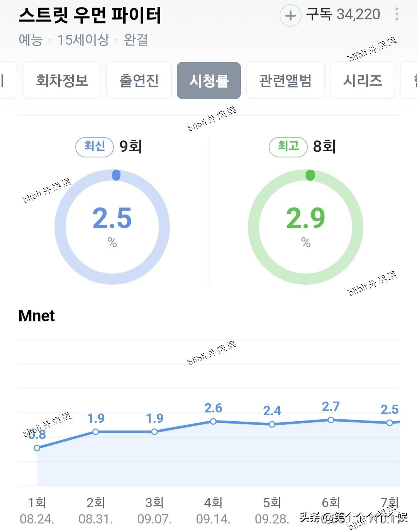Select the 2.6 data point for episode 4
Image resolution: width=417 pixels, height=532 pixels.
(x=213, y=422)
